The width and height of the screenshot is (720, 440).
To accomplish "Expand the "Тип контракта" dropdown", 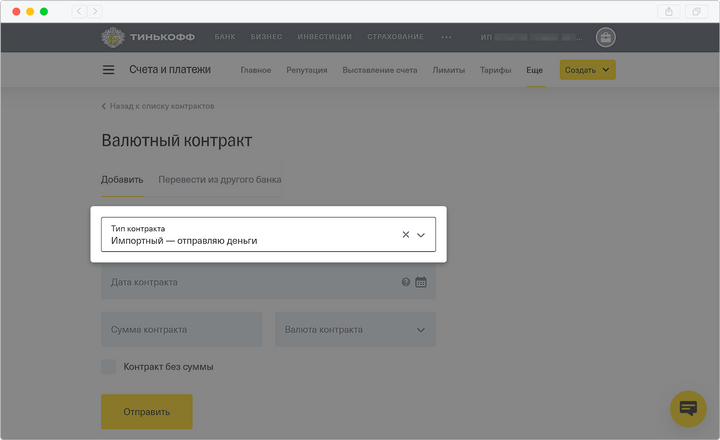I will 421,235.
